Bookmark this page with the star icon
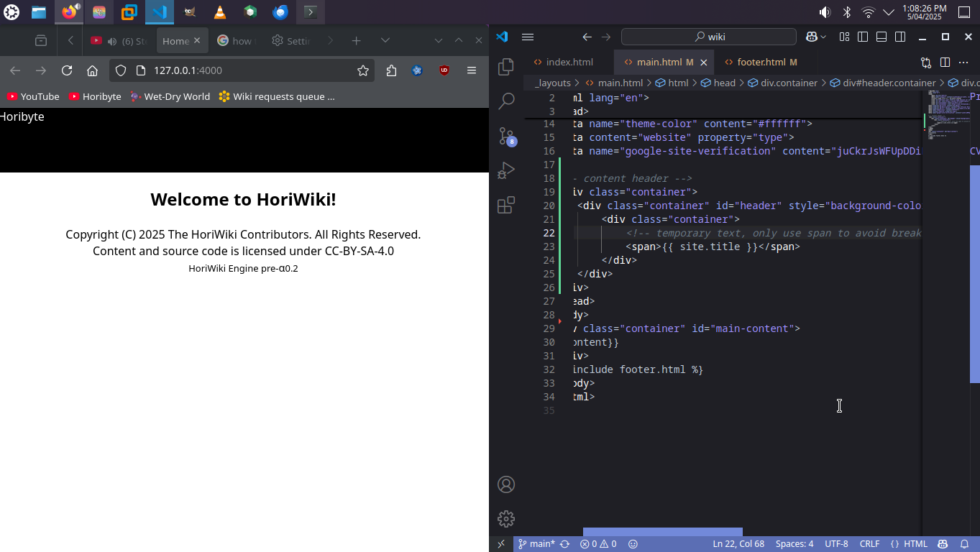Image resolution: width=980 pixels, height=552 pixels. [363, 70]
